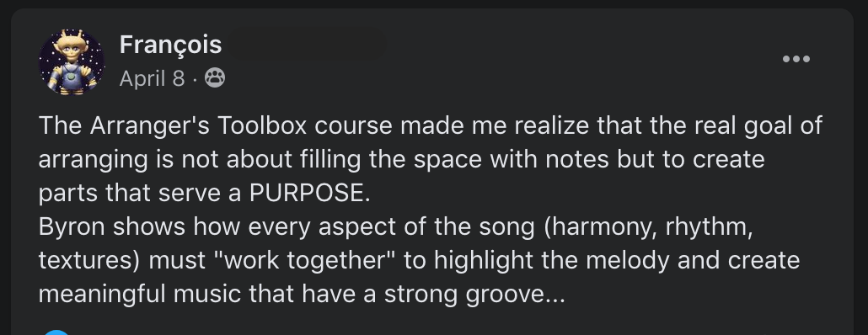Click François's alien robot profile picture
The width and height of the screenshot is (868, 335).
click(72, 62)
